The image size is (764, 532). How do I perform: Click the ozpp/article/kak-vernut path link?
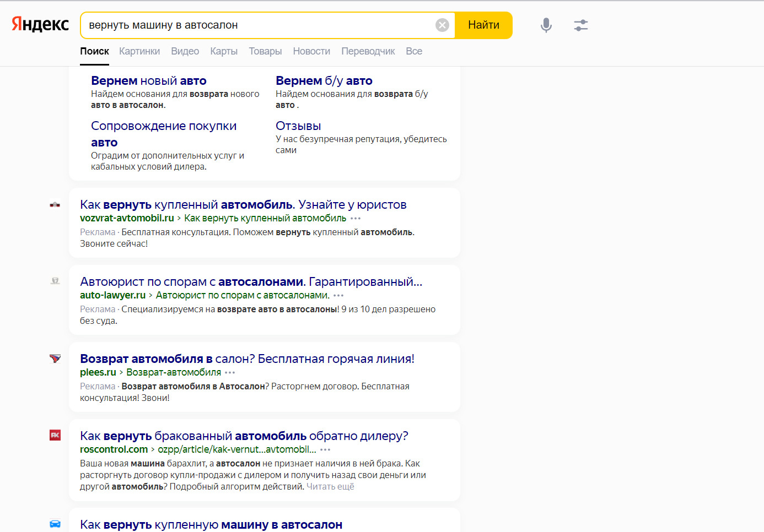tap(237, 449)
